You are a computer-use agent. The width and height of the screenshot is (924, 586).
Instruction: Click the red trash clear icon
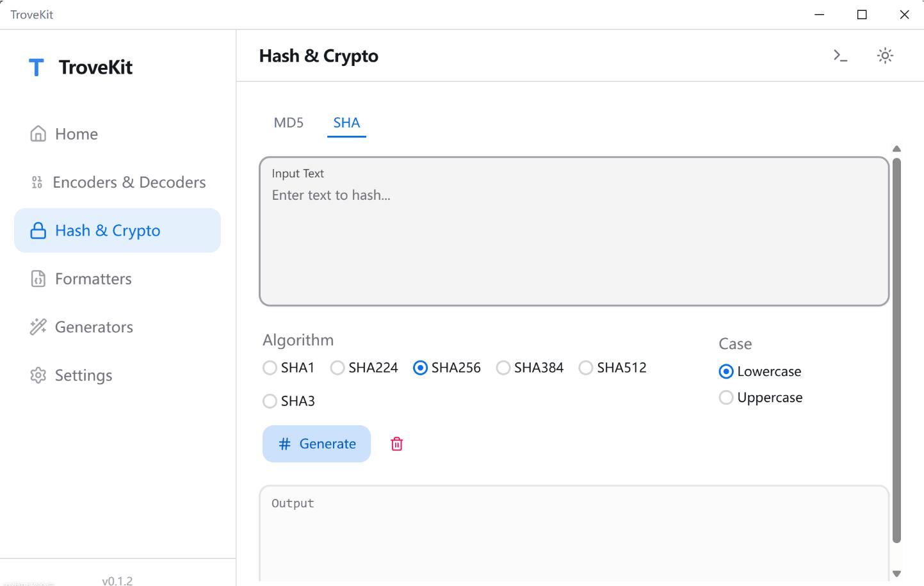tap(397, 444)
